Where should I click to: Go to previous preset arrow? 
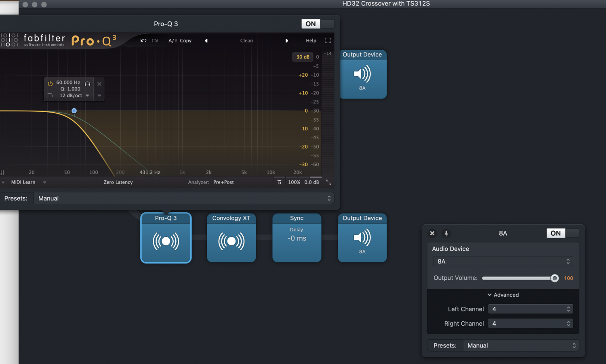coord(206,40)
